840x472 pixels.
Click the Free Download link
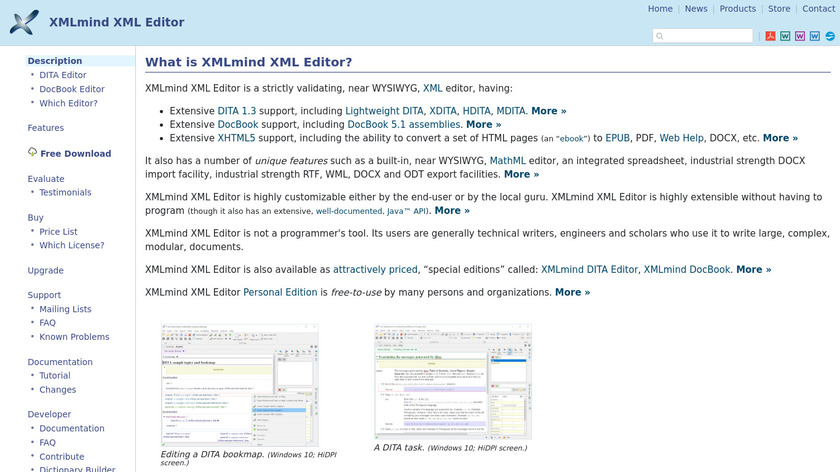click(x=76, y=153)
